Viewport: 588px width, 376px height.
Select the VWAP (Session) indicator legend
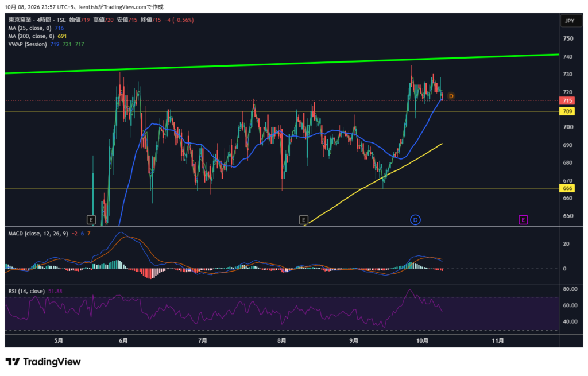click(x=28, y=44)
